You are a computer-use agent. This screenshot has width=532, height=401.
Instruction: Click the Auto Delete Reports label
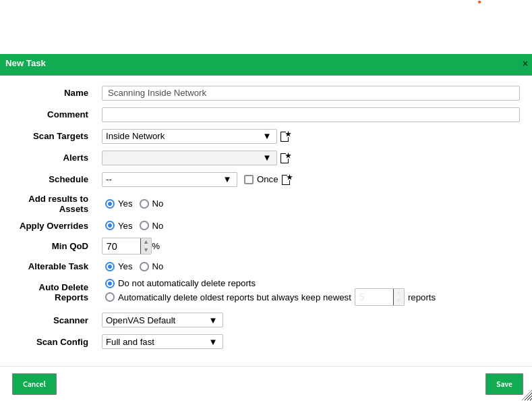click(x=63, y=292)
